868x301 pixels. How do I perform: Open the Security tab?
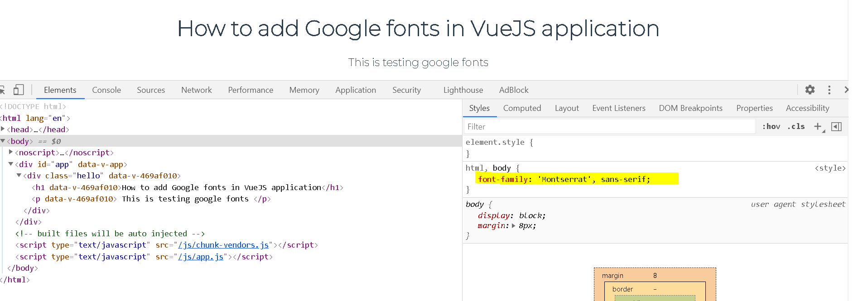[406, 90]
